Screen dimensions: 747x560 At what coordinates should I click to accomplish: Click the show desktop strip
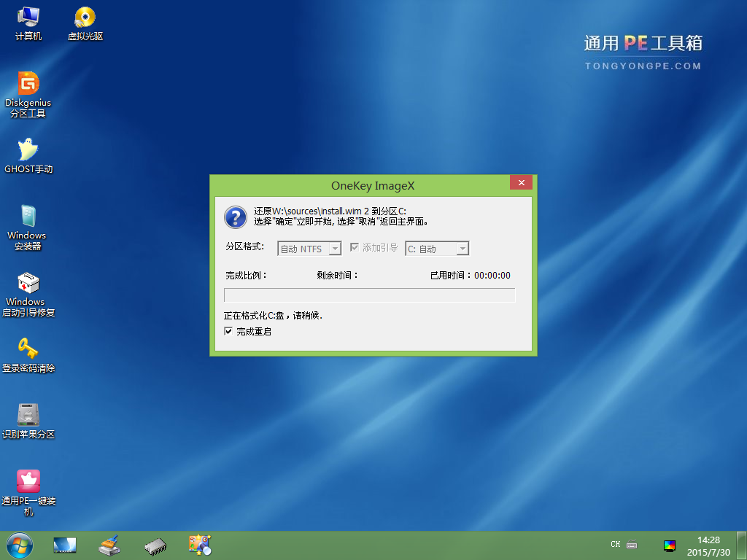coord(741,545)
